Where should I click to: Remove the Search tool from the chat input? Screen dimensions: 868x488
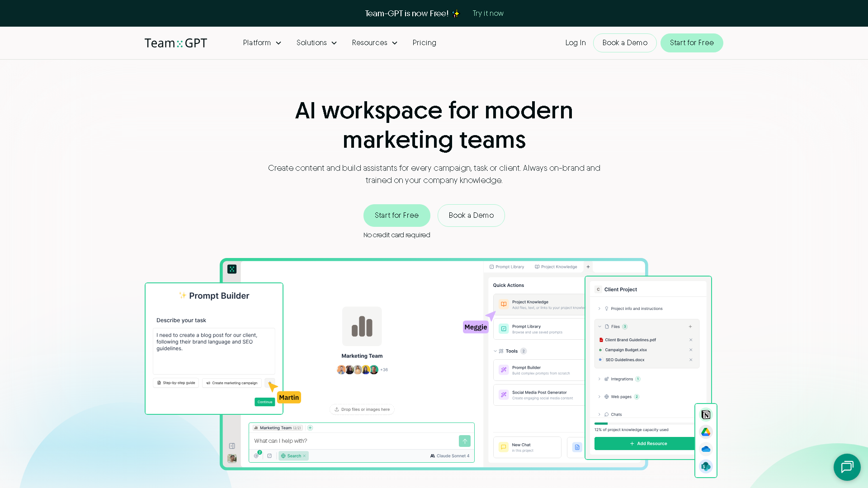click(305, 456)
